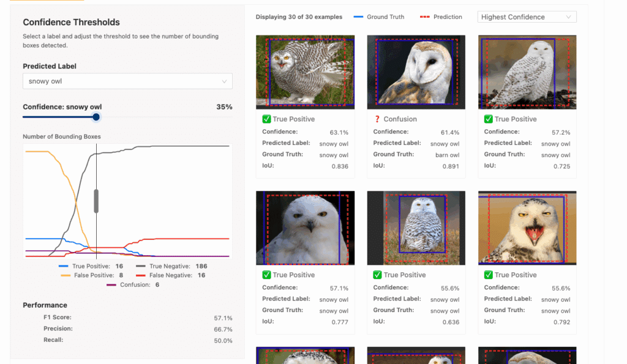Click the False Positive legend label
627x364 pixels.
click(x=94, y=275)
